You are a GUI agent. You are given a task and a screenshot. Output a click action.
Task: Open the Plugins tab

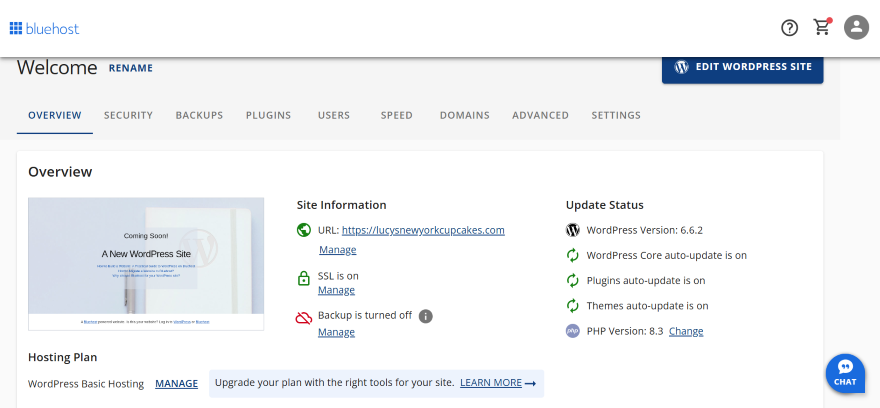click(268, 116)
